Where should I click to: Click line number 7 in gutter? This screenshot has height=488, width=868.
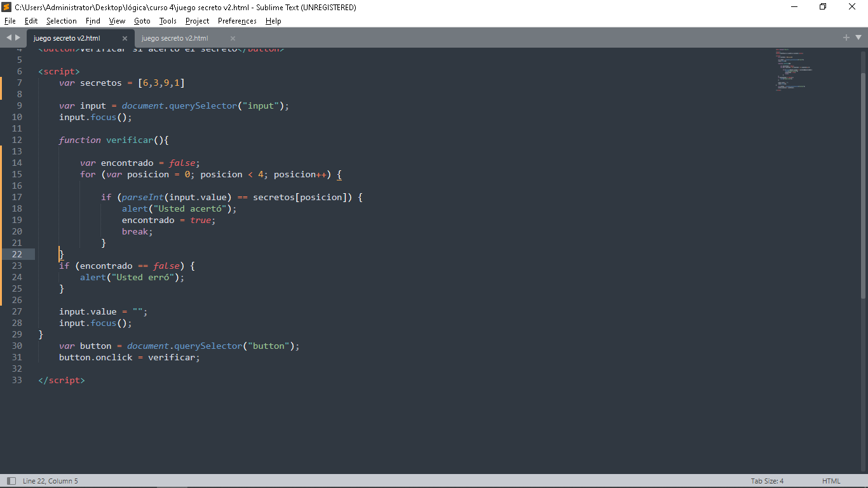pos(19,83)
